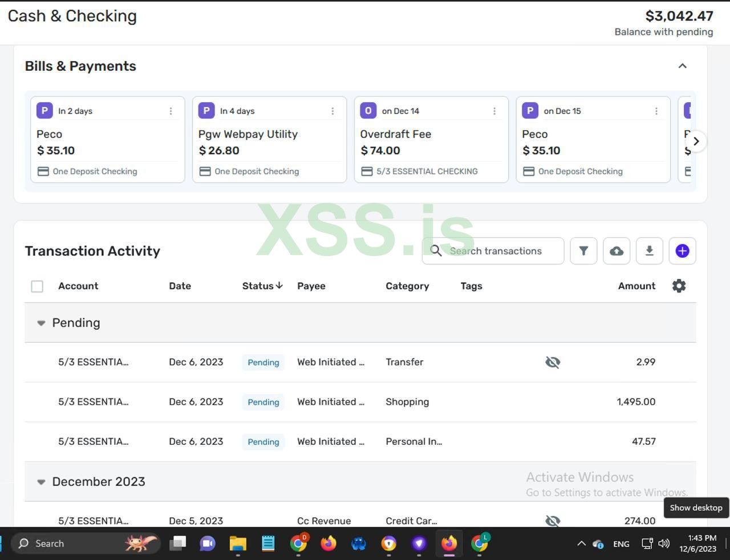Collapse the Pending transactions group

(41, 323)
